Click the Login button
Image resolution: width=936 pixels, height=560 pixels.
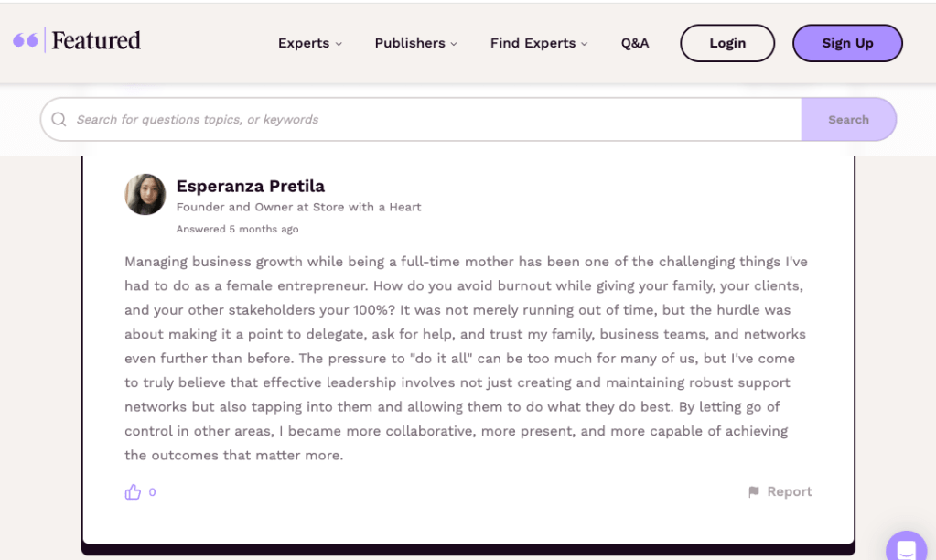727,43
